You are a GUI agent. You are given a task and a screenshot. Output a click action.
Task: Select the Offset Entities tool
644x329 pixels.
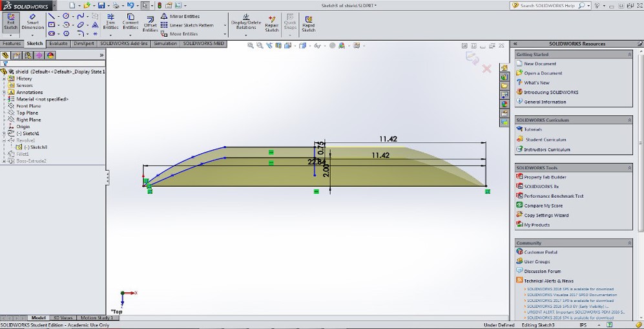point(150,25)
